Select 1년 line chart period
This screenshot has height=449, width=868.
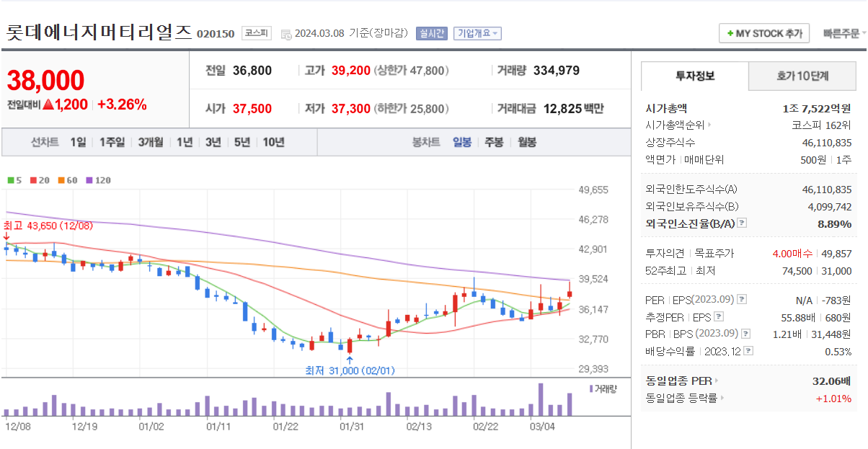pyautogui.click(x=185, y=142)
